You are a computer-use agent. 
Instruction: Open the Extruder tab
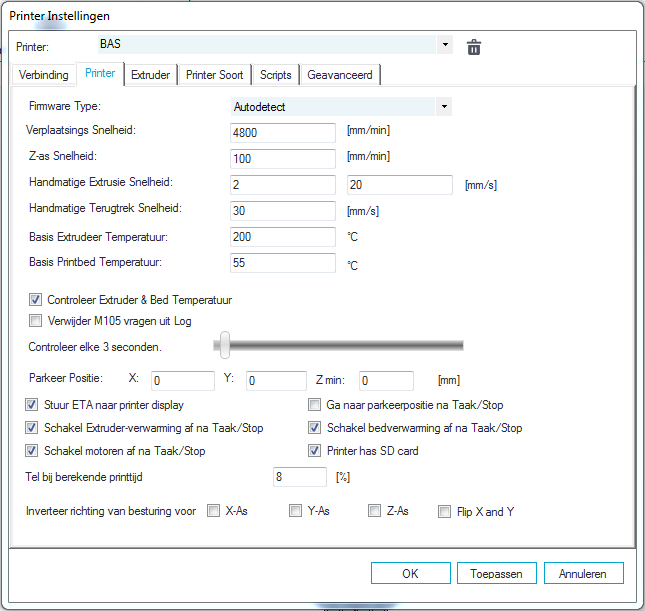[150, 75]
